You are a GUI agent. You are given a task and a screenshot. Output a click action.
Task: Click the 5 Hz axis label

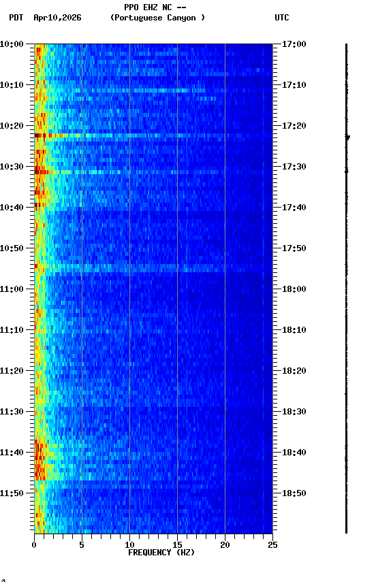pos(82,545)
